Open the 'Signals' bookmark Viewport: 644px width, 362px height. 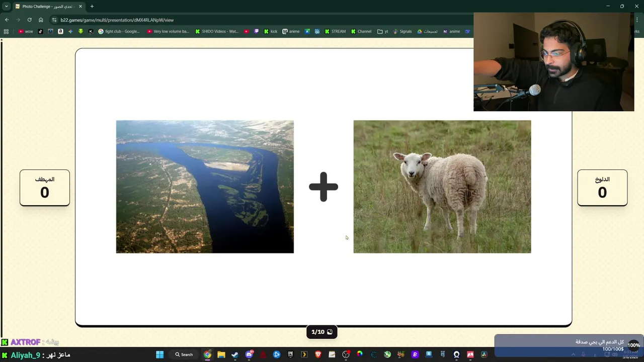pyautogui.click(x=403, y=31)
